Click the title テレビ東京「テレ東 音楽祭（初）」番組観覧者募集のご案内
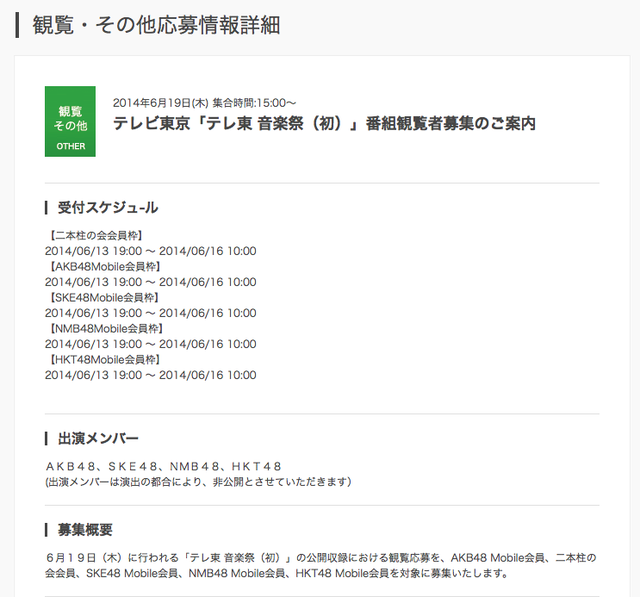Screen dimensions: 640x597 point(324,123)
